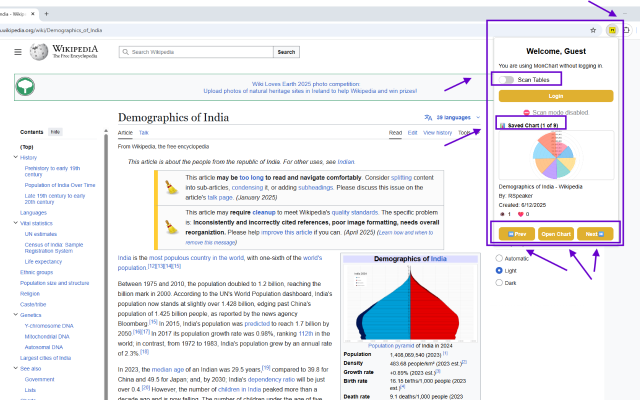Click the Search button
Viewport: 640px width, 400px height.
coord(286,52)
